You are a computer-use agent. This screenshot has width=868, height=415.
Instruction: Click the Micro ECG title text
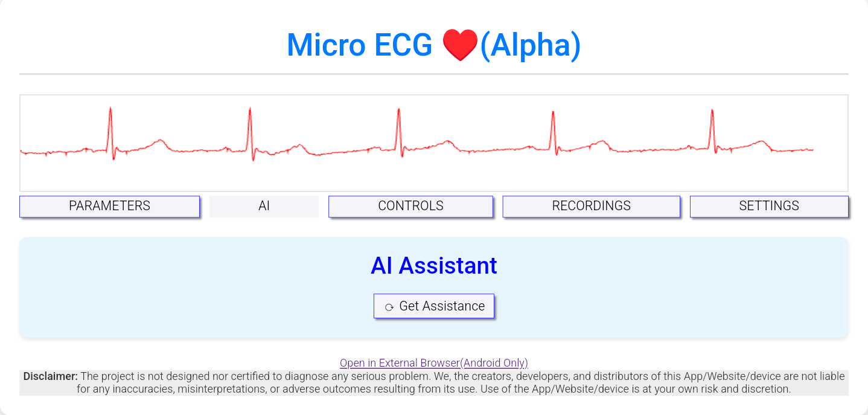(x=360, y=45)
